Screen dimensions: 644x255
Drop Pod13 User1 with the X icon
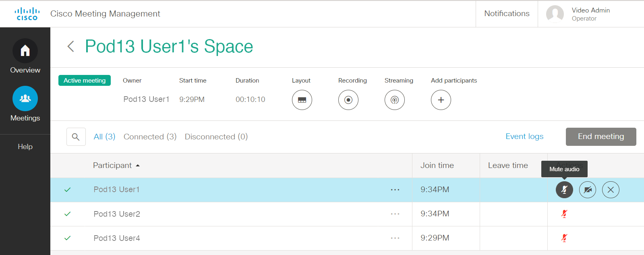[x=611, y=190]
